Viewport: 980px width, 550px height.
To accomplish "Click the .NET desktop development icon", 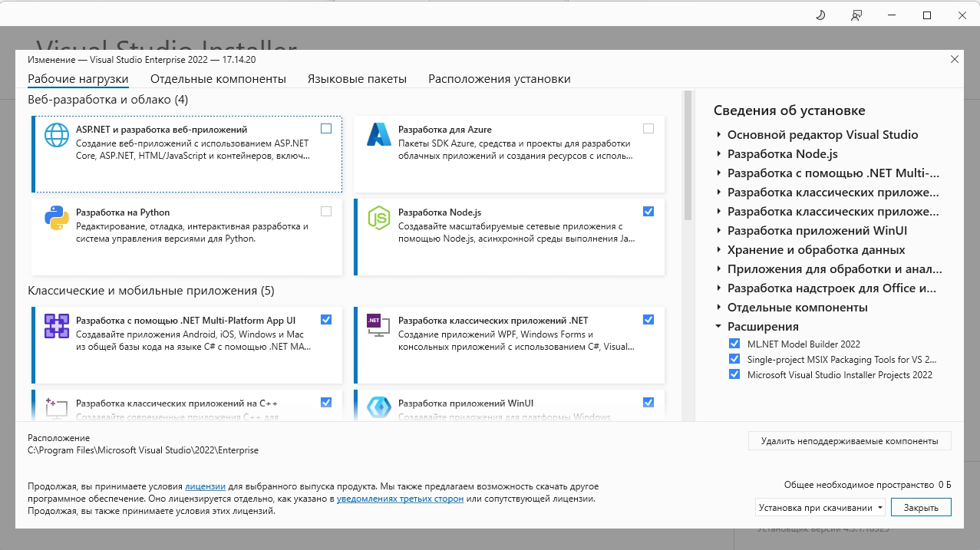I will [379, 326].
